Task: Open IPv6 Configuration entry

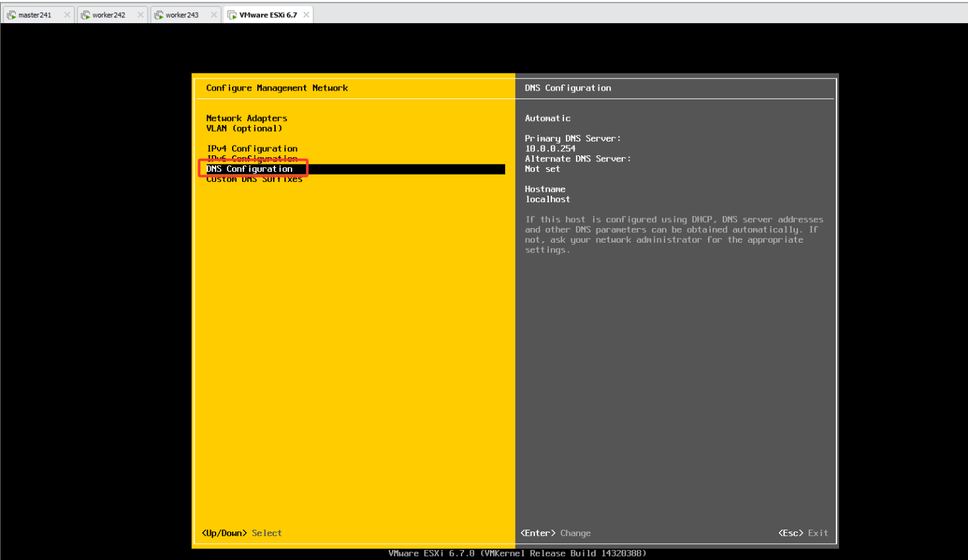Action: [x=252, y=159]
